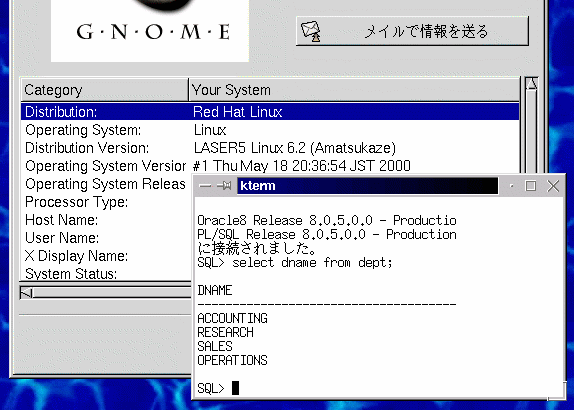Screen dimensions: 574x410
Task: Click the list scroll-up arrow
Action: (532, 84)
